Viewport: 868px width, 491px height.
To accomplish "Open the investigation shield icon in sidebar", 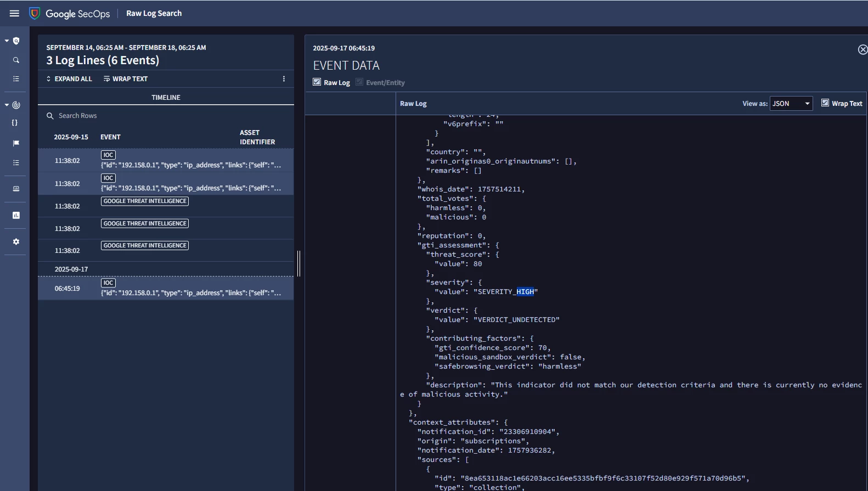I will click(x=16, y=41).
